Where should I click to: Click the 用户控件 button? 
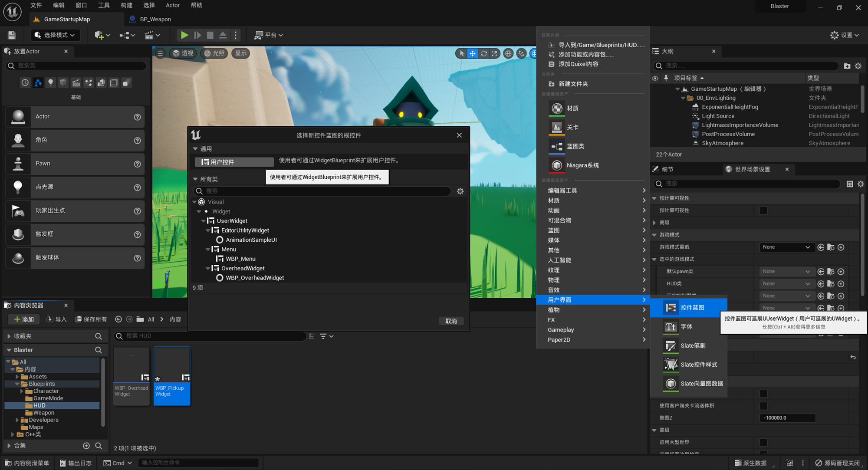[234, 162]
